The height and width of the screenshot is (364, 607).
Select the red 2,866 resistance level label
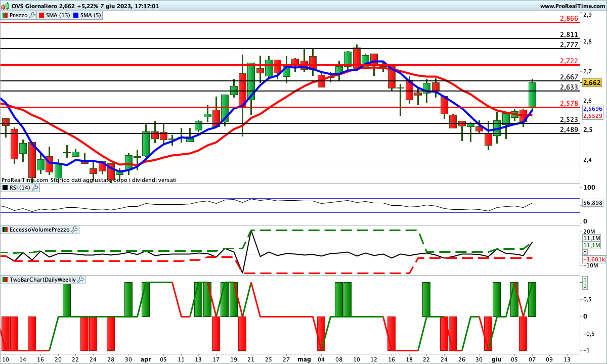569,19
